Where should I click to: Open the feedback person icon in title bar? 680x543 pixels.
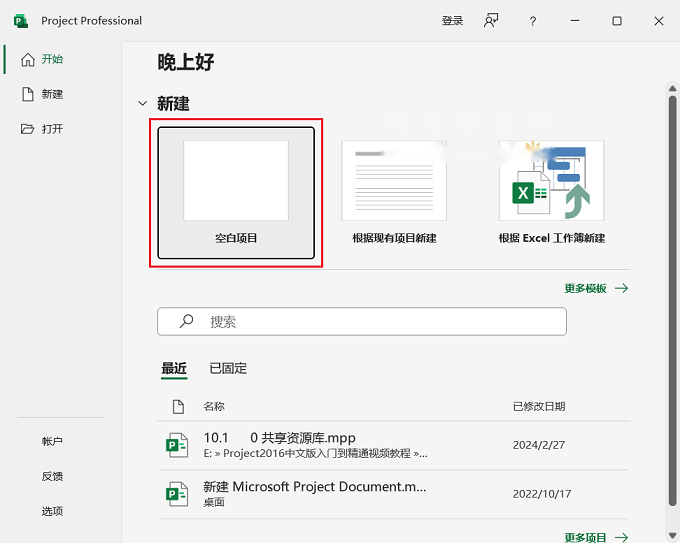491,20
